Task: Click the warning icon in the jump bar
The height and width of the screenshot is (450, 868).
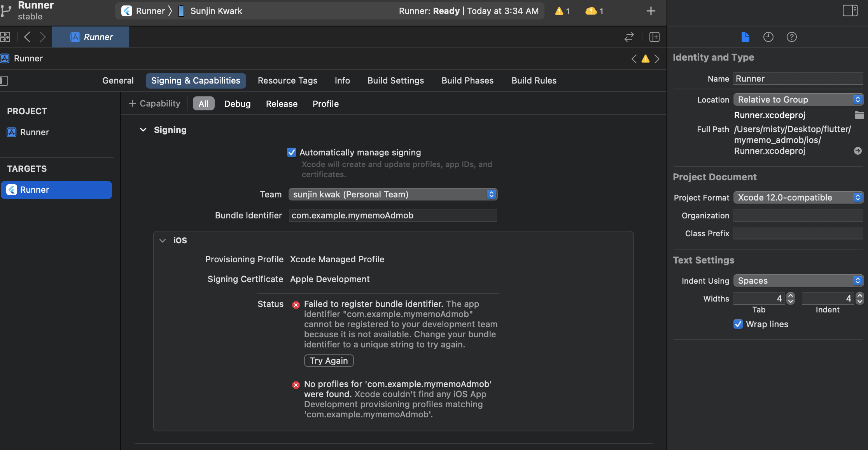Action: [646, 59]
